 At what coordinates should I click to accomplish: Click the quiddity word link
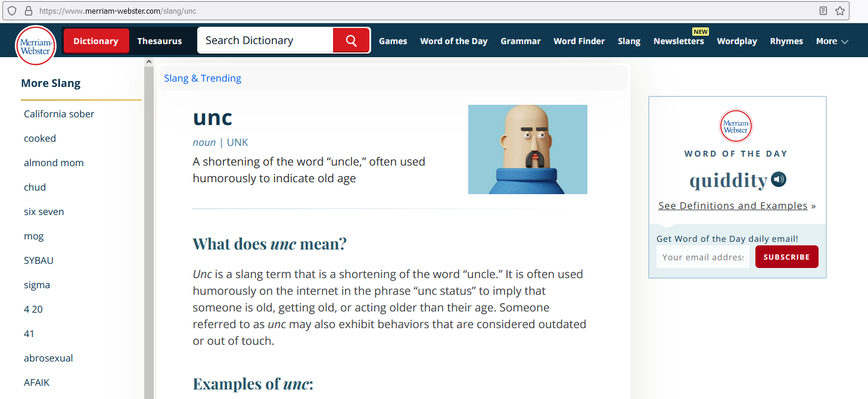pos(728,179)
